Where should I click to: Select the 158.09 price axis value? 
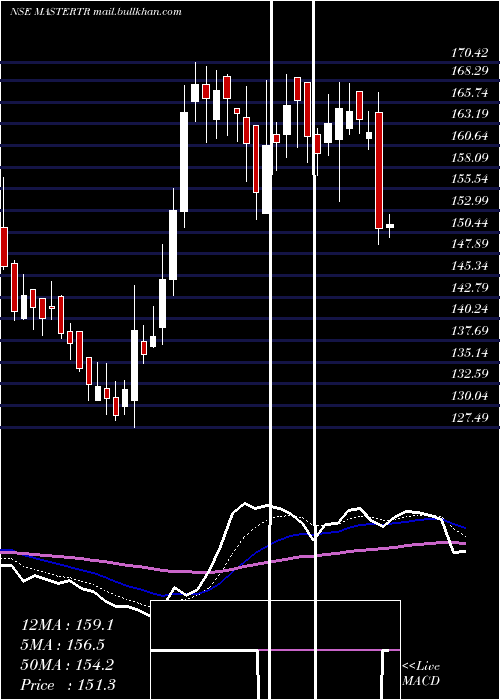(470, 157)
